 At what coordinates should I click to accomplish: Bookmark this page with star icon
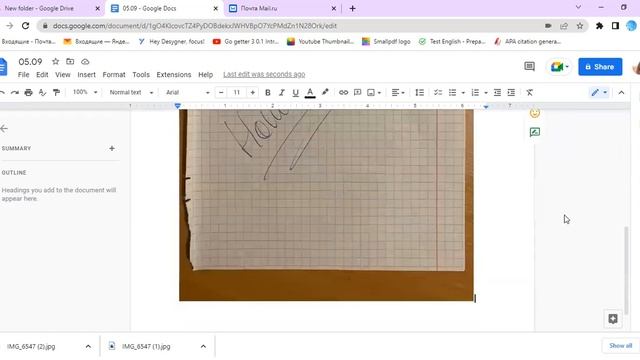580,26
